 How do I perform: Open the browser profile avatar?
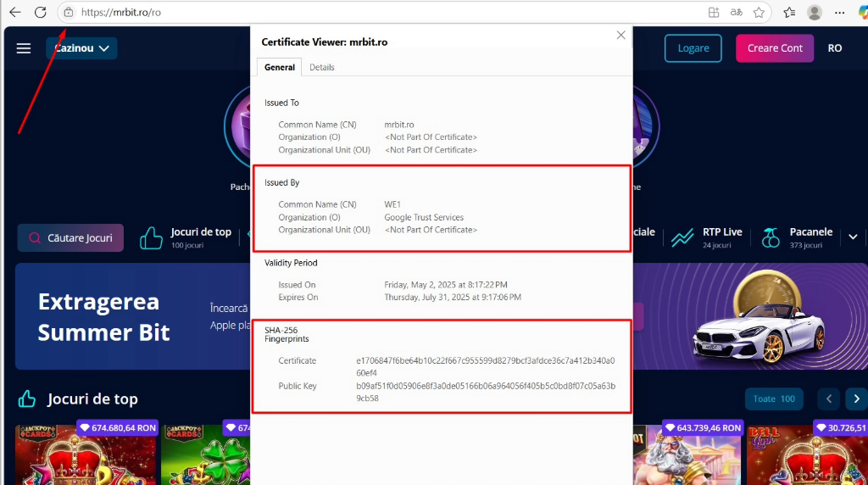coord(815,12)
